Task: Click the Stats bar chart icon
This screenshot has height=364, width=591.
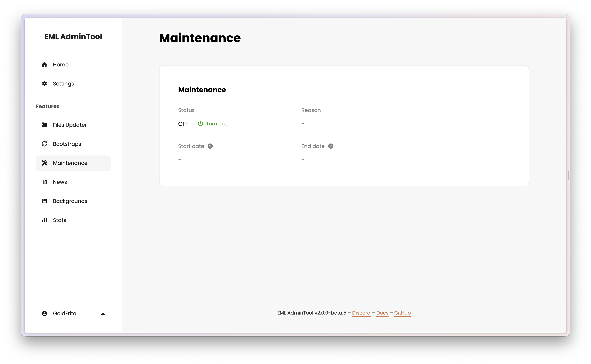Action: [45, 220]
